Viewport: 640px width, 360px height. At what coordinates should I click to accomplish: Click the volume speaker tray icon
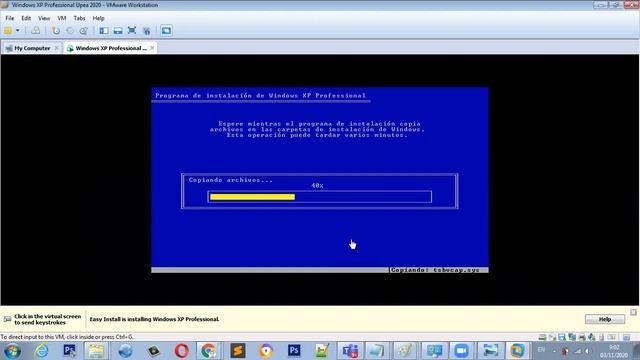coord(588,351)
